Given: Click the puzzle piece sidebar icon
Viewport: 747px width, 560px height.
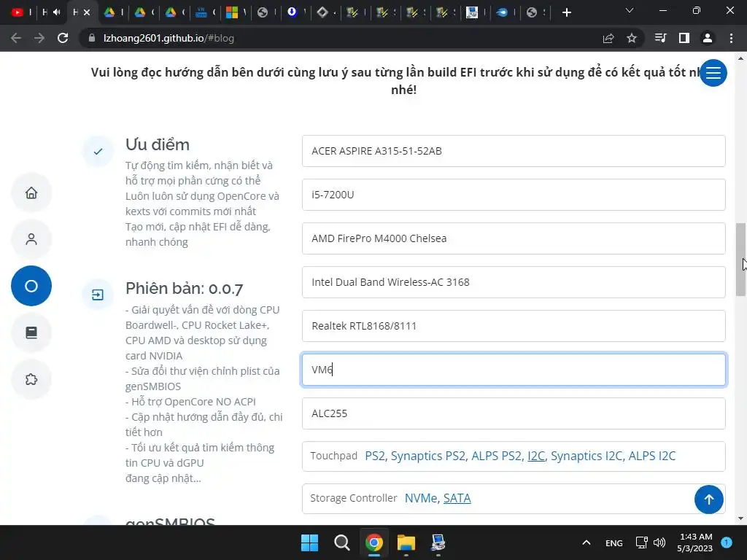Looking at the screenshot, I should (31, 379).
